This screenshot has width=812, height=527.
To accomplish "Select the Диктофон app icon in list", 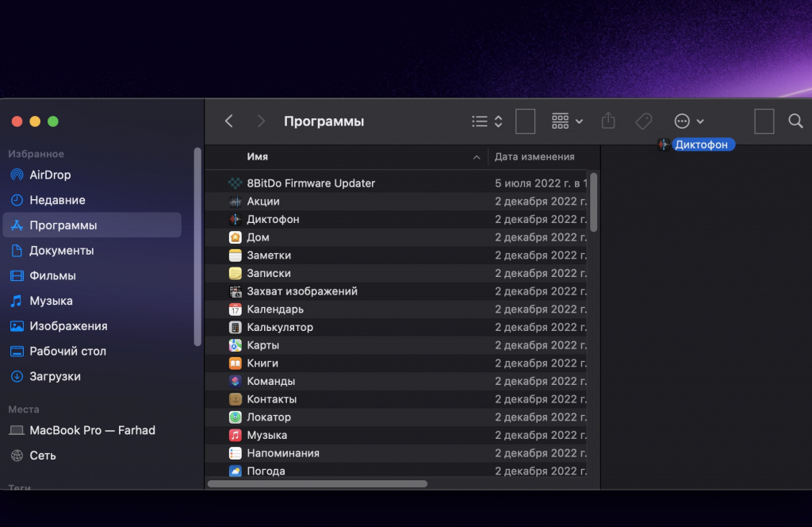I will pyautogui.click(x=236, y=219).
